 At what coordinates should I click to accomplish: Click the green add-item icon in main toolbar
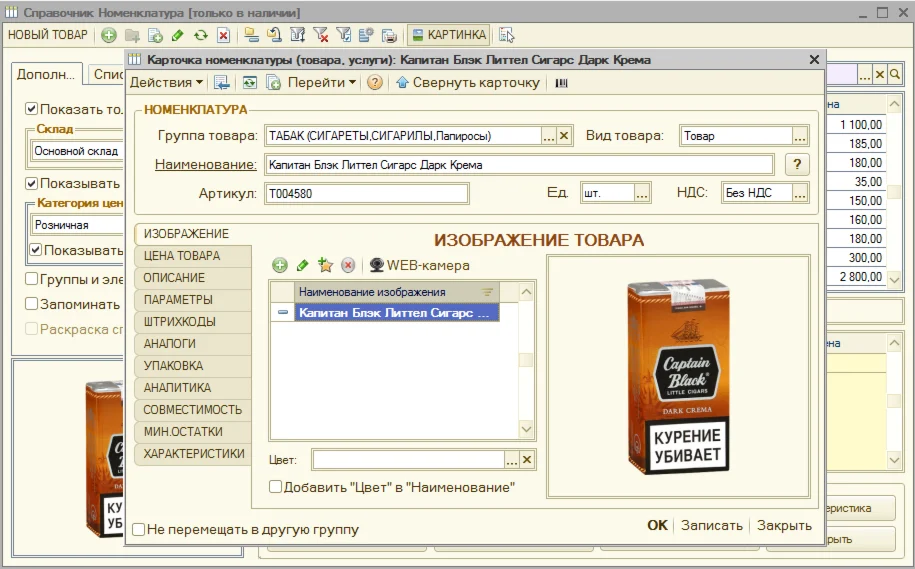tap(109, 35)
